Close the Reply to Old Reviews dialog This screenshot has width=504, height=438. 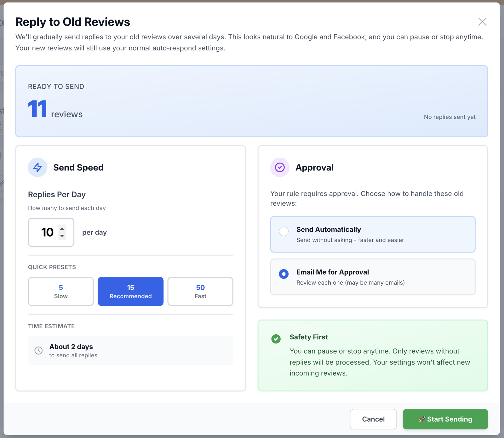(482, 22)
